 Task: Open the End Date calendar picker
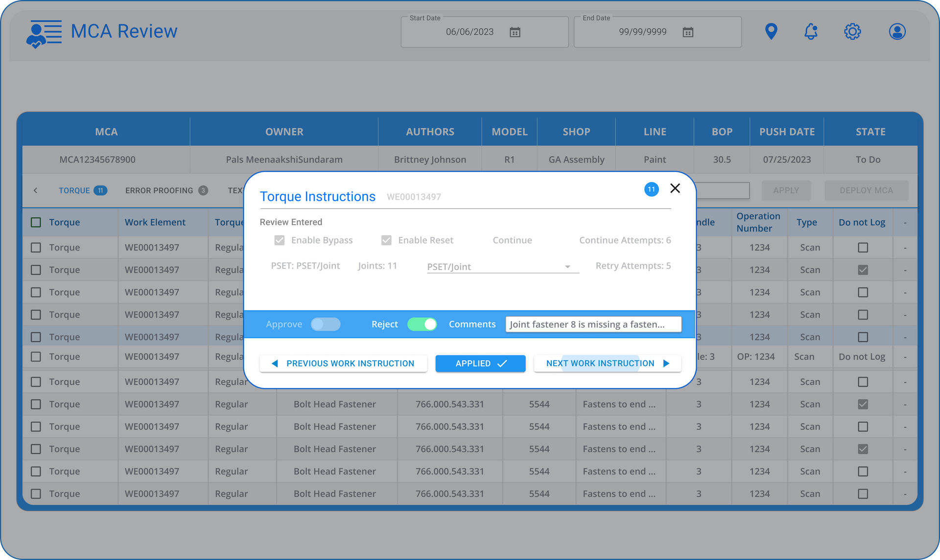click(688, 32)
